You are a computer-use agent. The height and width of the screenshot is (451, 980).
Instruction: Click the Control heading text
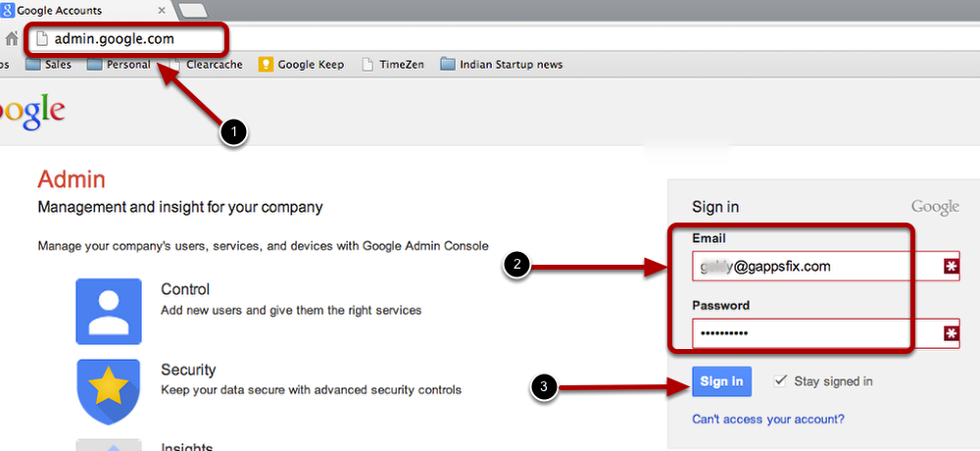pyautogui.click(x=185, y=289)
